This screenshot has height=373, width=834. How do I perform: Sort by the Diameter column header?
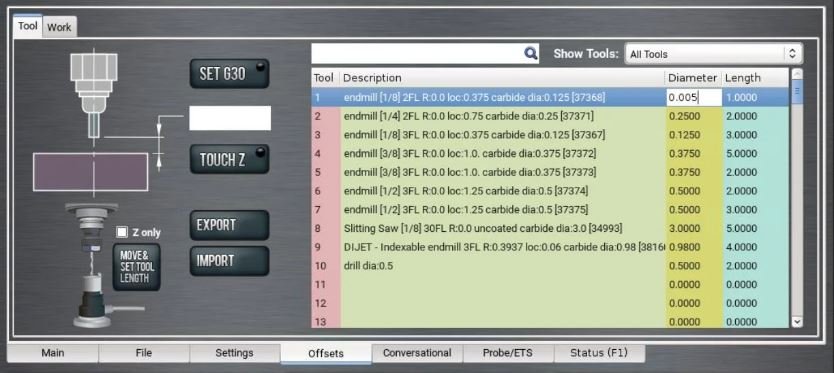694,78
